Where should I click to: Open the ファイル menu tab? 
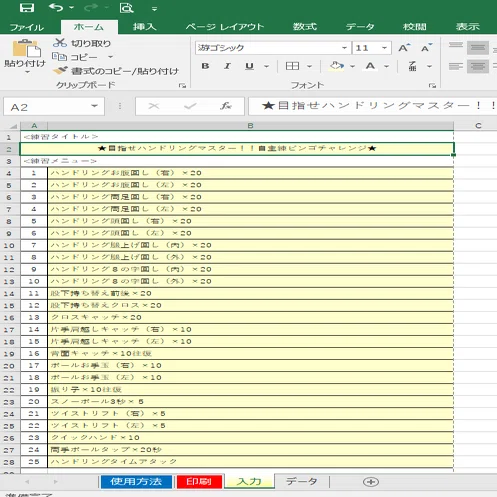tap(27, 27)
